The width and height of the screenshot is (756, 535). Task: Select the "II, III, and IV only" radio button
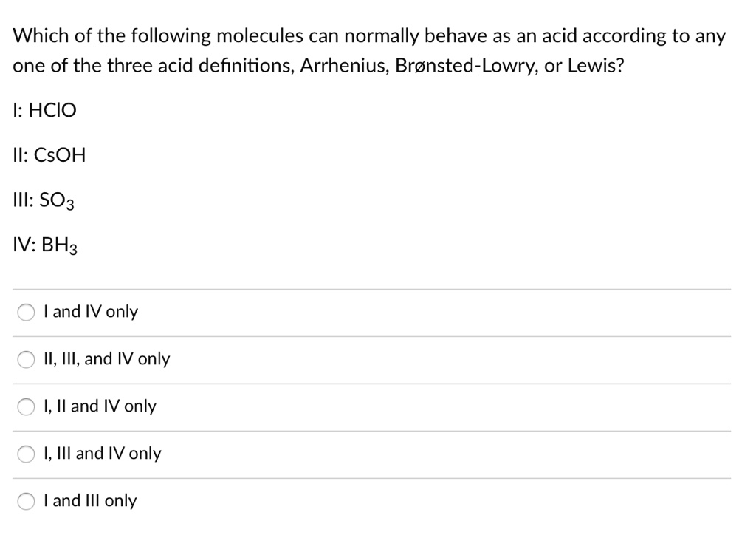26,359
